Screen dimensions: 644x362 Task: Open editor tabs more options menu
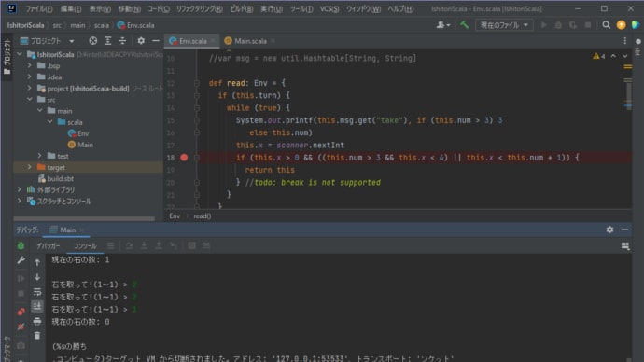click(624, 41)
